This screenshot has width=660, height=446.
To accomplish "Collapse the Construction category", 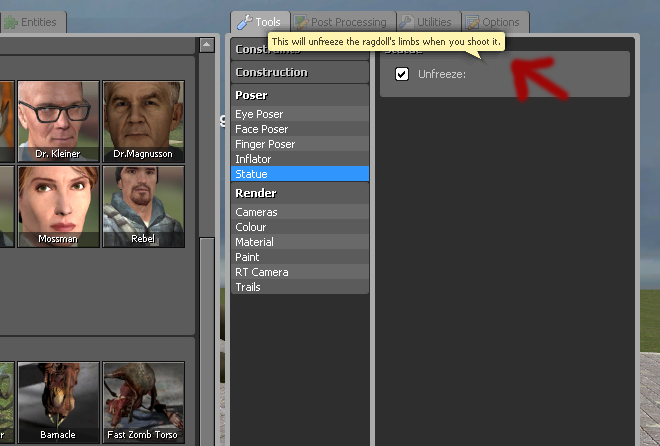I will [300, 72].
